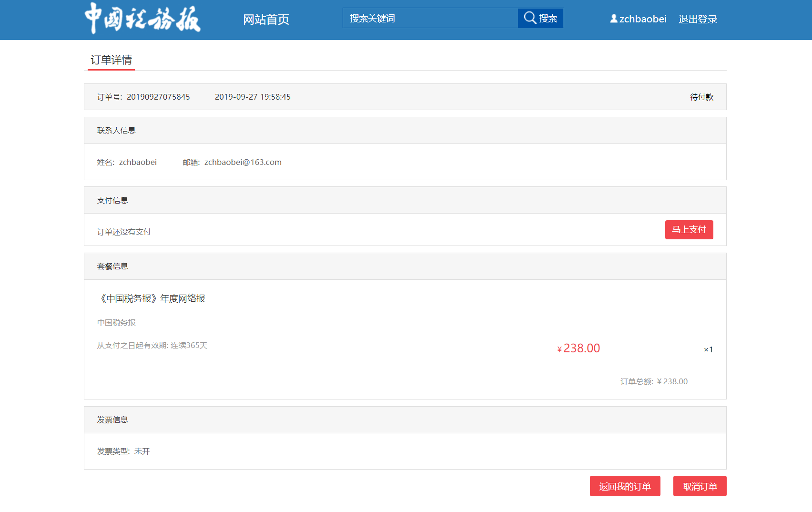Open the zchbaobei account name link
Viewport: 812px width, 512px height.
(x=642, y=19)
